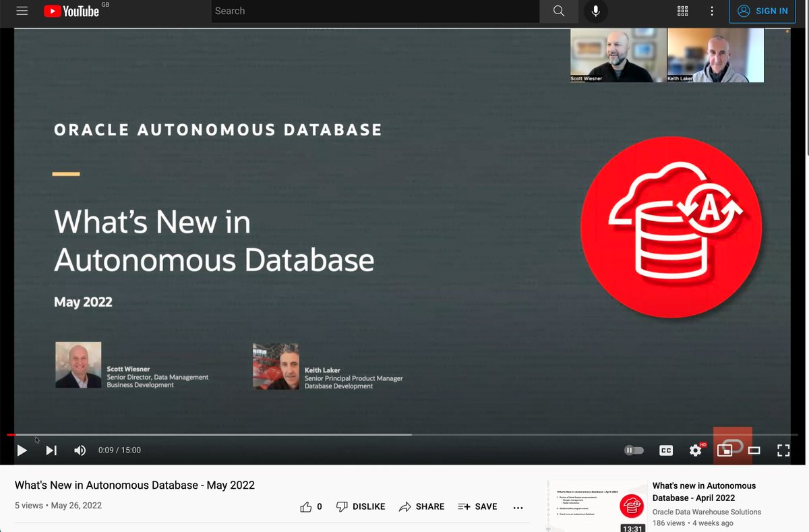Go to YouTube home via logo
809x532 pixels.
tap(72, 11)
